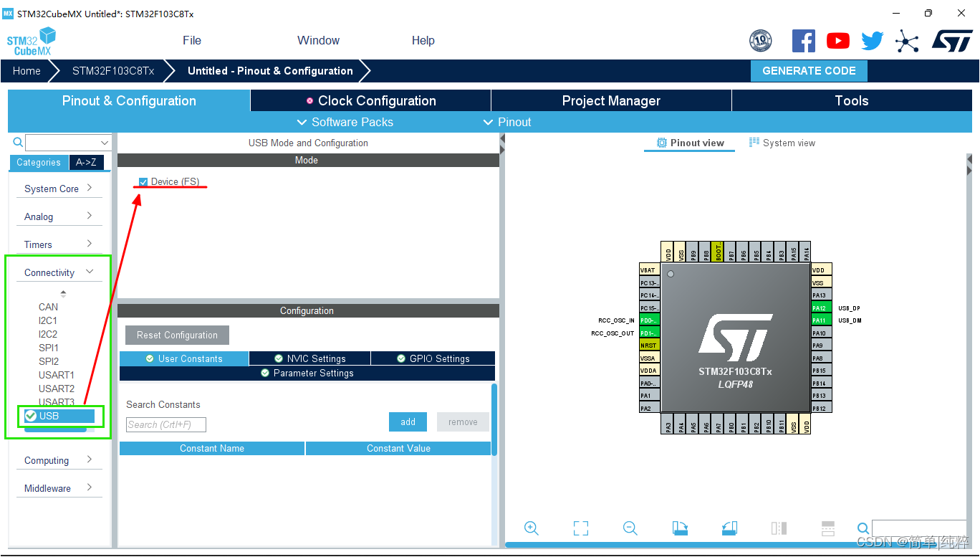Expand the System Core category

click(x=59, y=189)
